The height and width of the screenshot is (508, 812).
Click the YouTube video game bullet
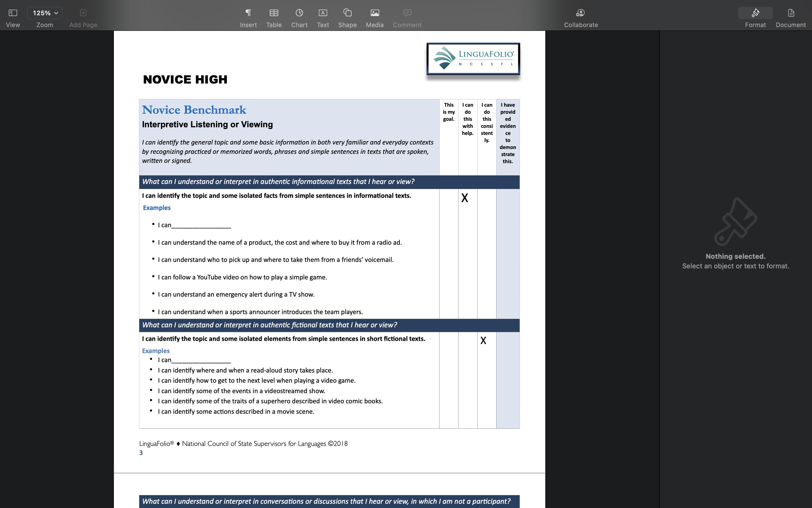click(x=242, y=277)
